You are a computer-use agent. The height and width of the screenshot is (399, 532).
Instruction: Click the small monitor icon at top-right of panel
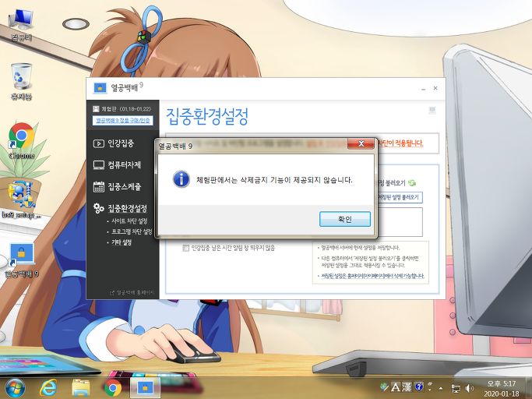point(432,111)
